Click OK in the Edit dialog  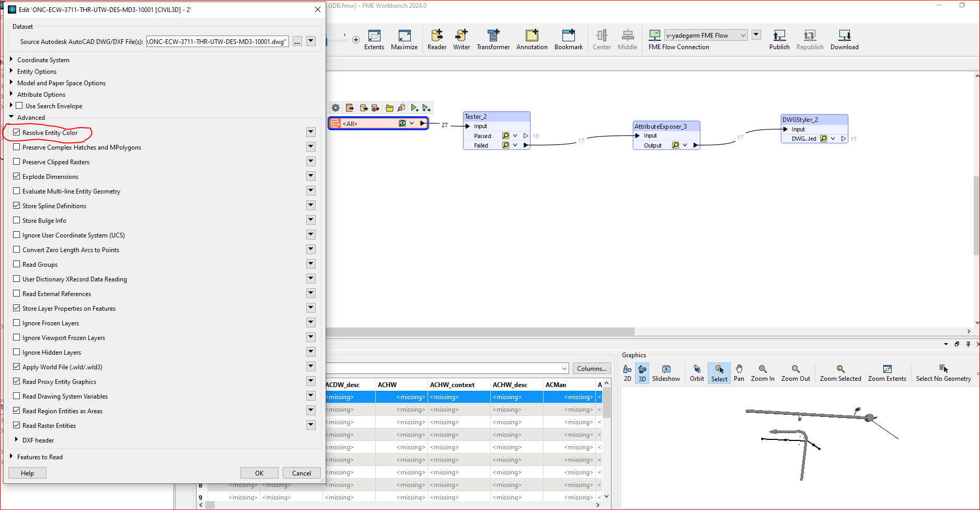pos(259,473)
